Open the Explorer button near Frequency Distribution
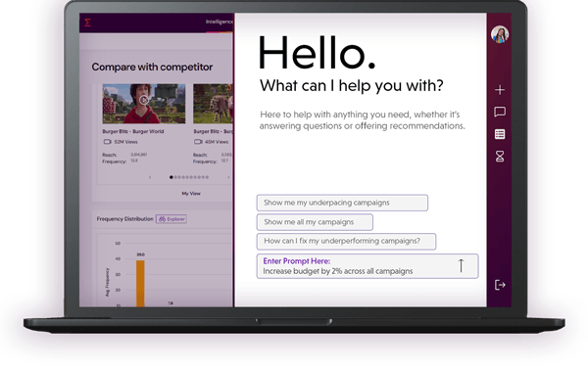 click(171, 219)
